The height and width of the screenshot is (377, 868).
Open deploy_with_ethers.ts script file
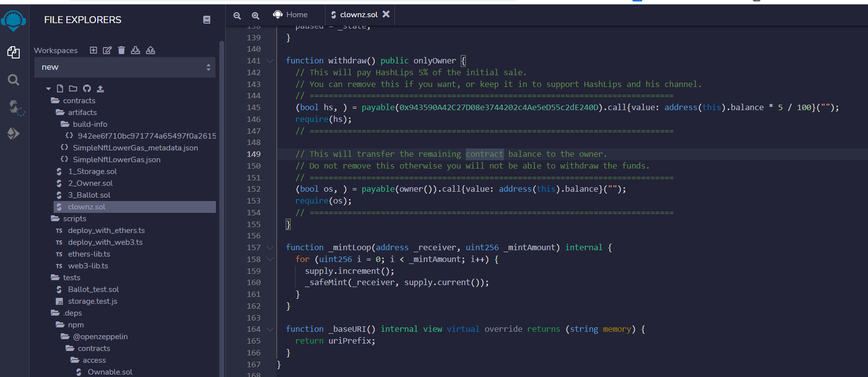(106, 231)
